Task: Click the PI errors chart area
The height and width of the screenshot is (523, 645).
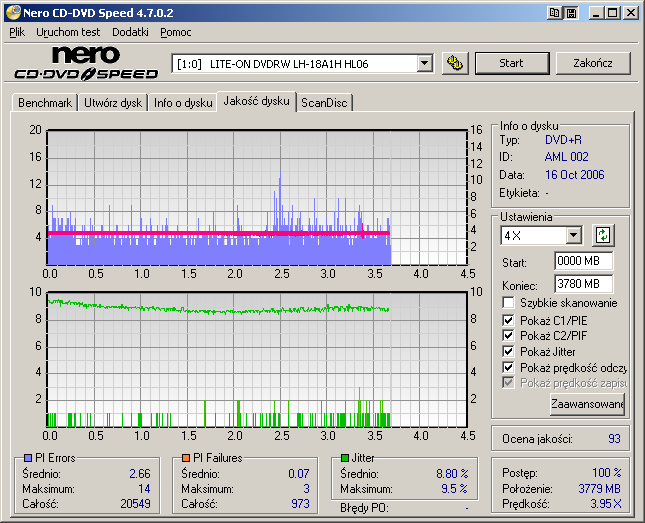Action: [257, 198]
